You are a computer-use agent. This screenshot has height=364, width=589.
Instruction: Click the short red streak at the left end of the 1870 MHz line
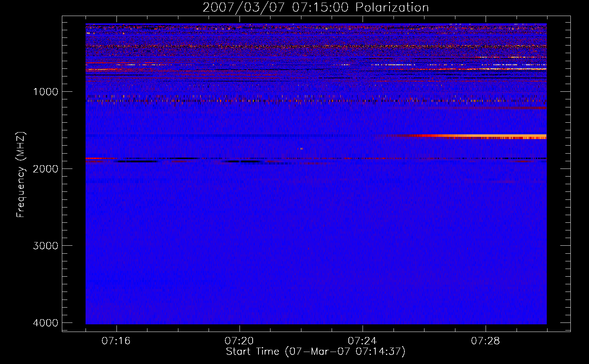click(x=101, y=159)
